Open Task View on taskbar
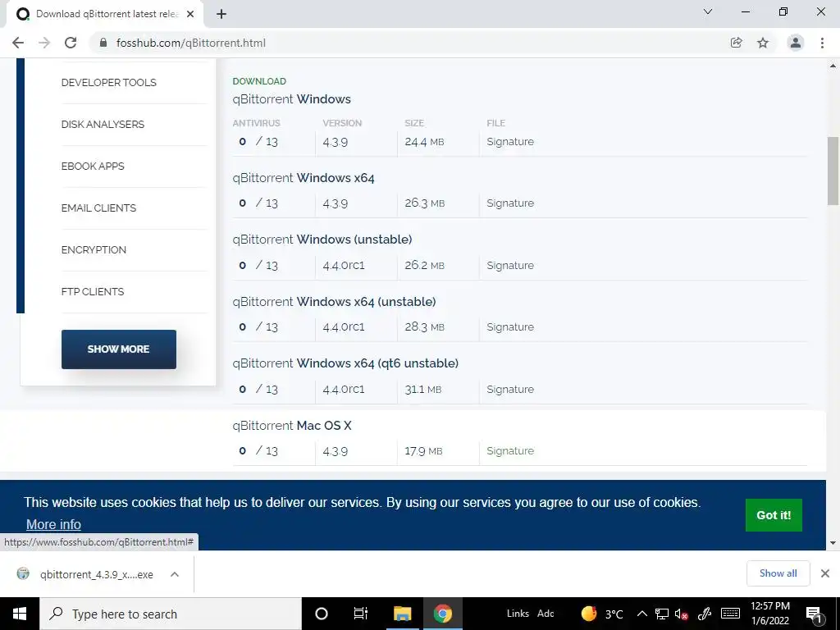 361,614
